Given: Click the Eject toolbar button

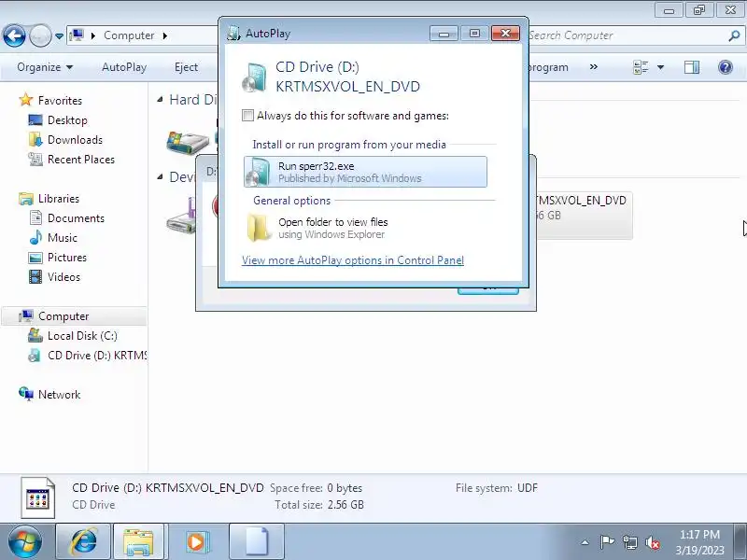Looking at the screenshot, I should click(x=186, y=67).
